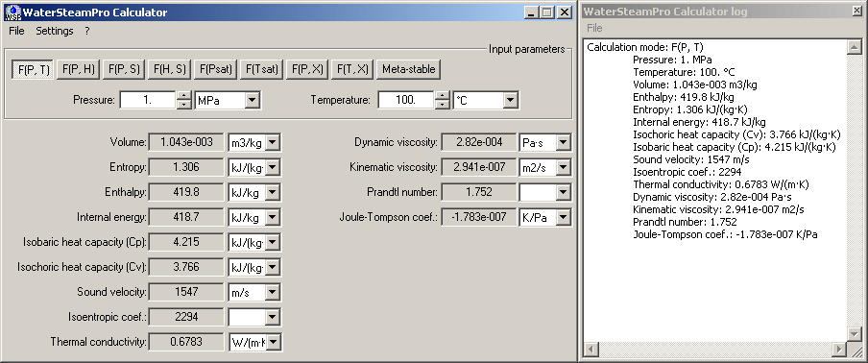Click the Cp value 4.215 field
This screenshot has width=868, height=363.
click(186, 242)
